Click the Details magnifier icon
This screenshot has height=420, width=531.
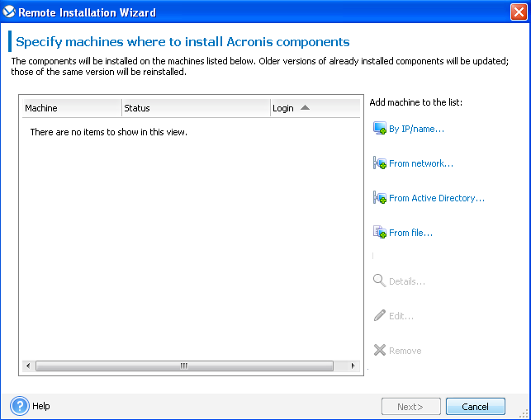point(379,281)
